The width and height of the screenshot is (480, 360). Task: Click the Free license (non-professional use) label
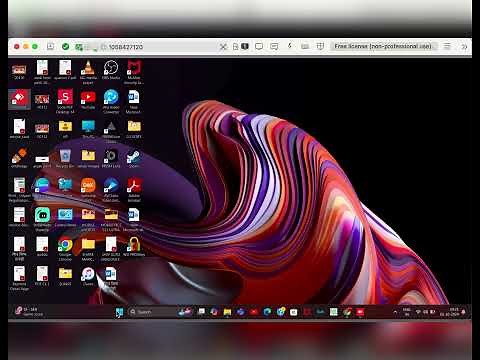(383, 46)
